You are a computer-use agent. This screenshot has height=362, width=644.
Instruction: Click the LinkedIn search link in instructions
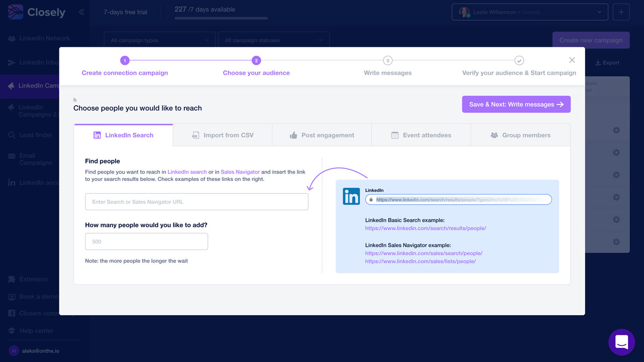point(187,172)
